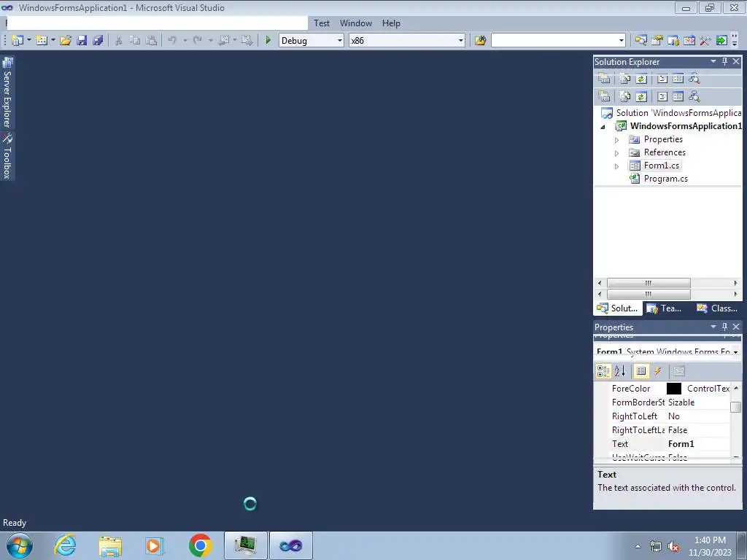
Task: Switch to the Class View tab
Action: click(x=717, y=308)
